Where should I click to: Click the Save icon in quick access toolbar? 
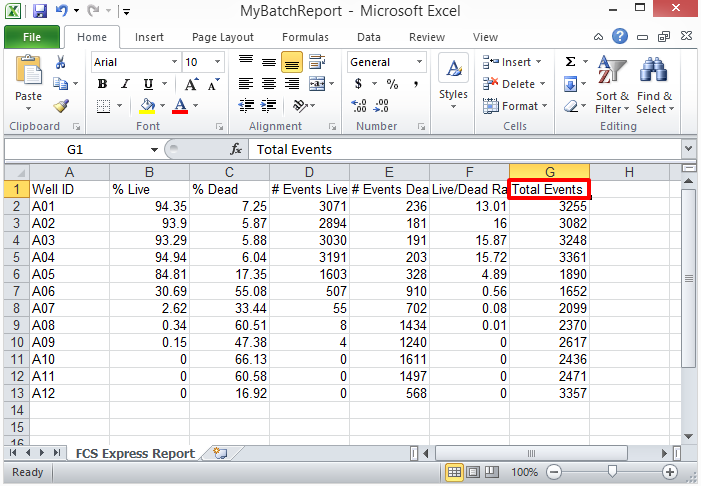coord(40,12)
